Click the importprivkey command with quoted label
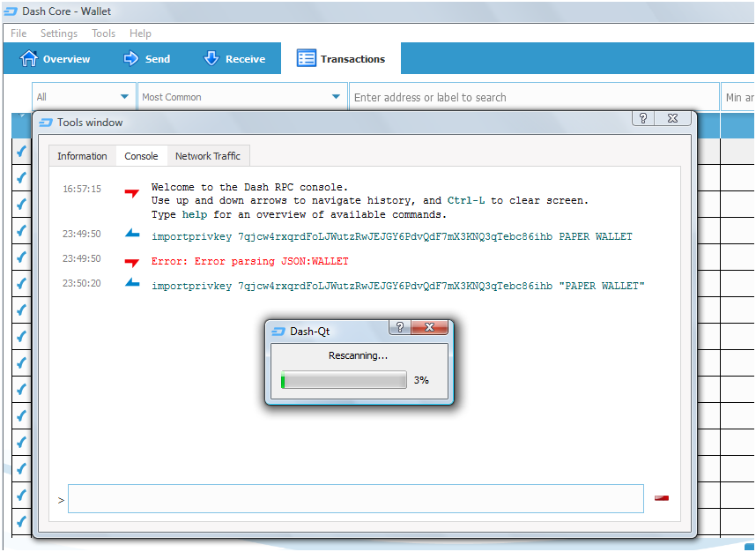 point(397,286)
